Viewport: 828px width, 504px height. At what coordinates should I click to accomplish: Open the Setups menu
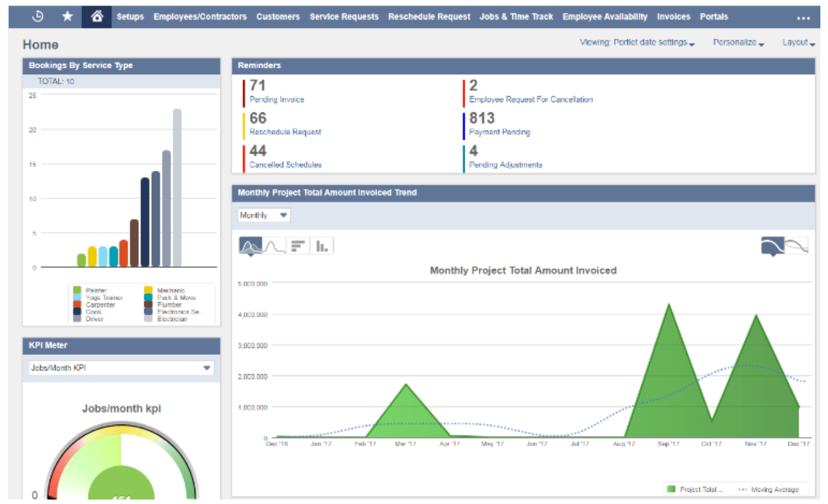pyautogui.click(x=130, y=17)
